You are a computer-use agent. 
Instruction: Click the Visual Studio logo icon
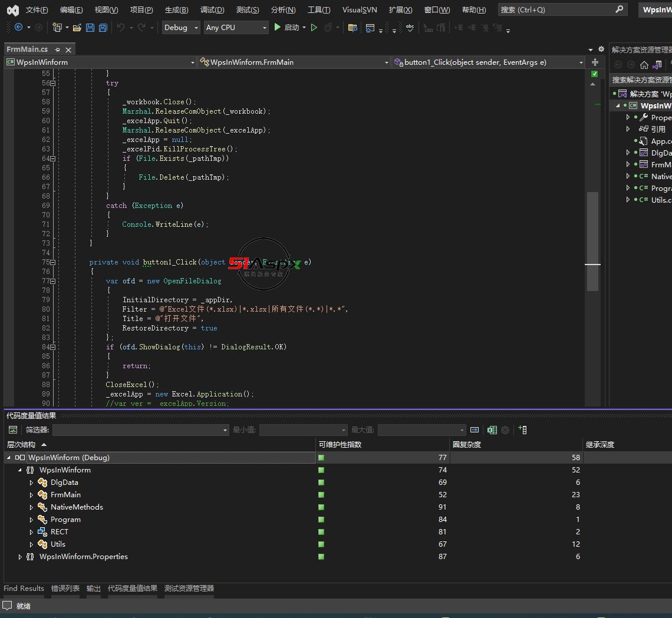point(13,10)
